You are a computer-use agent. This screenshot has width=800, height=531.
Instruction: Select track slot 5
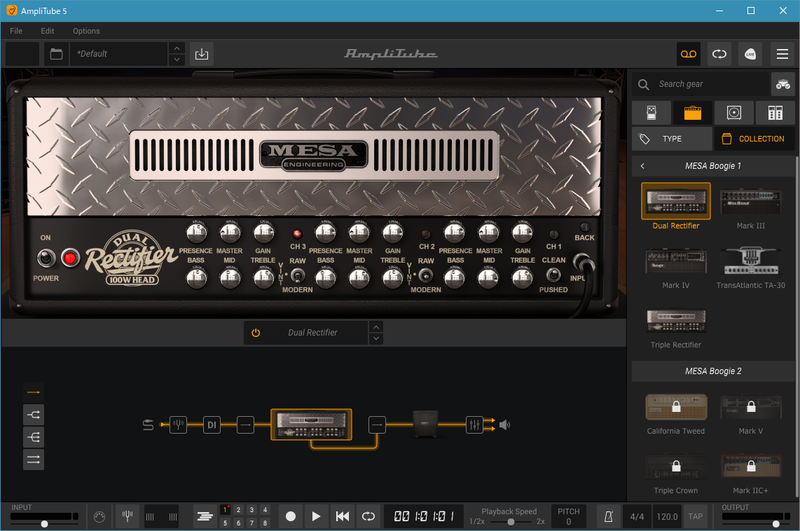[225, 523]
